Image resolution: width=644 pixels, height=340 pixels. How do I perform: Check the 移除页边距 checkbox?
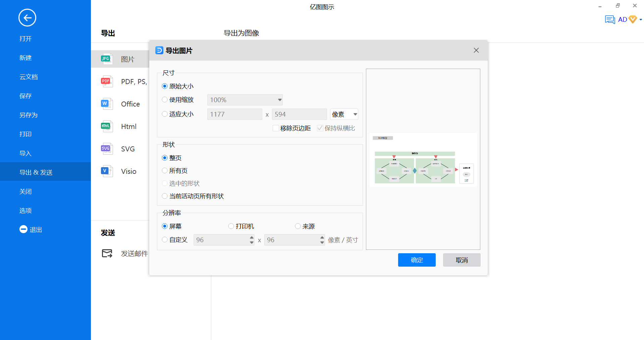pos(276,128)
